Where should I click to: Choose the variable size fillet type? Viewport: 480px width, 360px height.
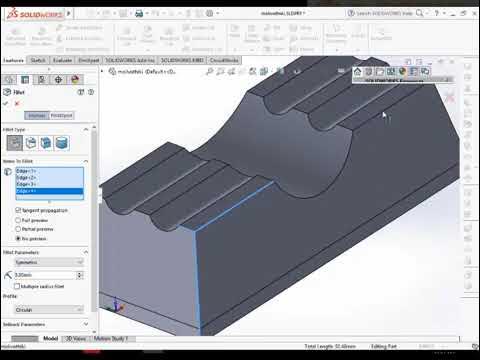click(31, 143)
